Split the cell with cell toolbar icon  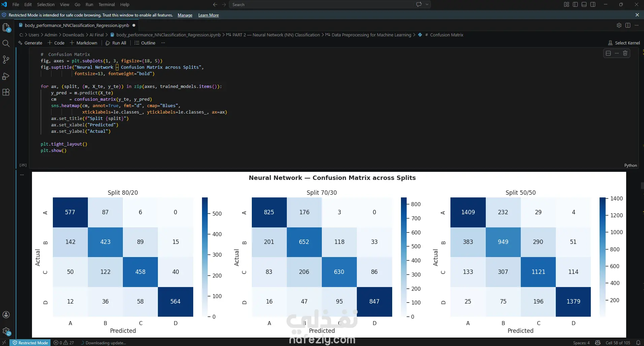click(608, 53)
